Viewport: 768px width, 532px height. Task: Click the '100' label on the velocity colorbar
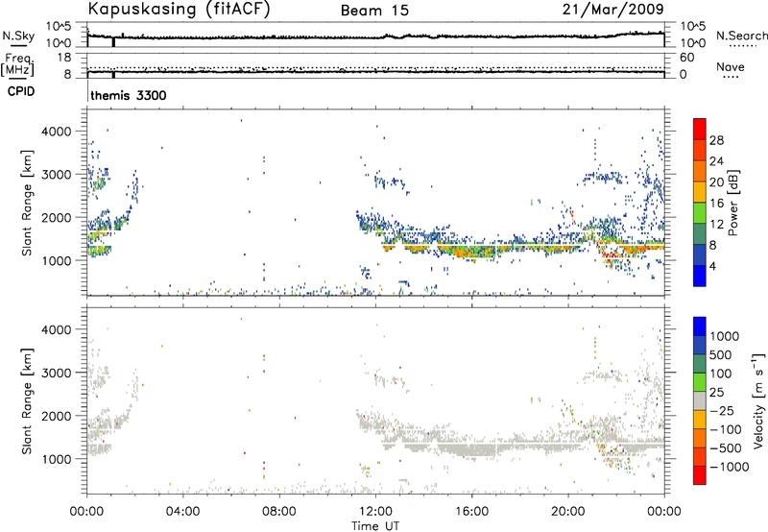[721, 374]
